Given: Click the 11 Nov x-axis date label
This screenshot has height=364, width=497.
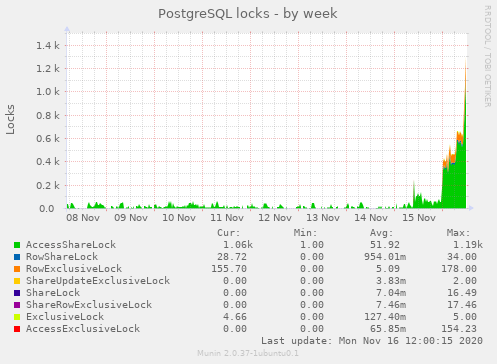Looking at the screenshot, I should tap(227, 218).
